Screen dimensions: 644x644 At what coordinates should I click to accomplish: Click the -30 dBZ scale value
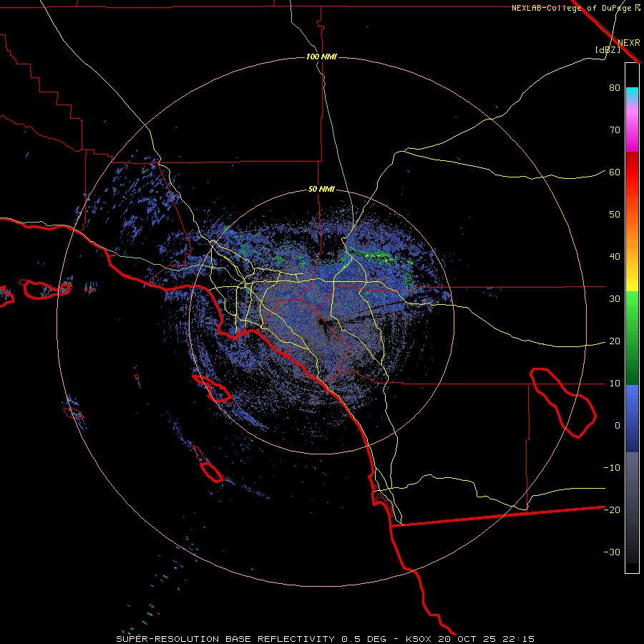(x=612, y=552)
